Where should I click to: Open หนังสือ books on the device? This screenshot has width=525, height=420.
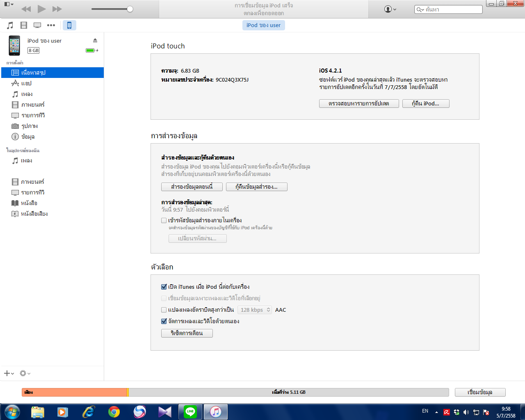(x=52, y=203)
